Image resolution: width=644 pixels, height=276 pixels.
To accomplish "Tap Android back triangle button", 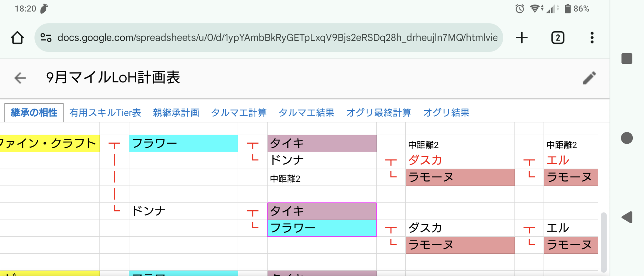I will [x=627, y=217].
